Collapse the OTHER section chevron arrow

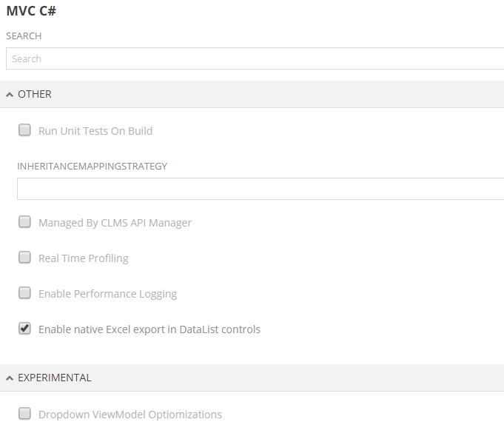point(10,95)
